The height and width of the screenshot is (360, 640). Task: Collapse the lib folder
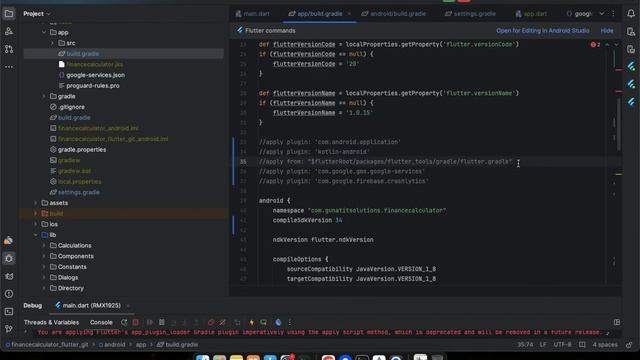[x=36, y=235]
